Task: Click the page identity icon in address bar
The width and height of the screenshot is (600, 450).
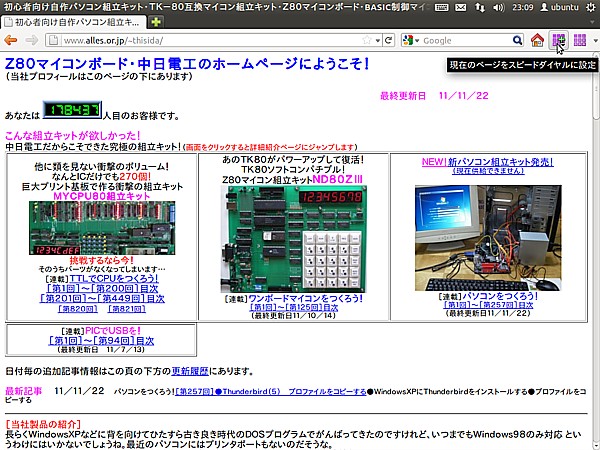Action: [53, 40]
